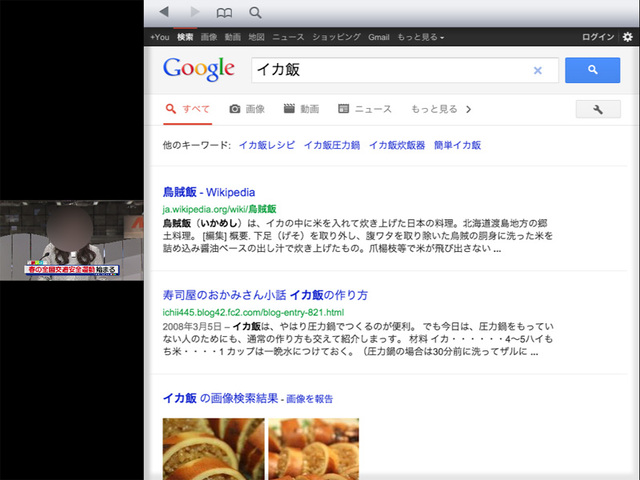Expand もっと見る in the results tabs
640x480 pixels.
coord(441,109)
